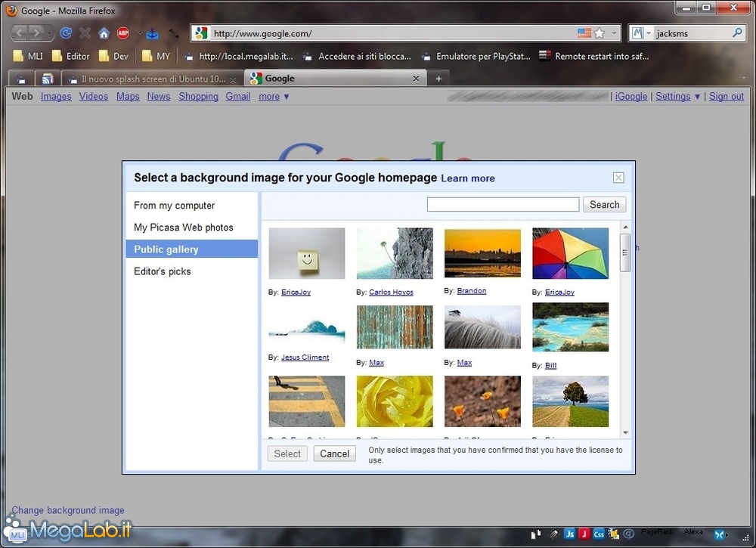Click the Stop loading X icon
The image size is (756, 548).
pos(85,33)
